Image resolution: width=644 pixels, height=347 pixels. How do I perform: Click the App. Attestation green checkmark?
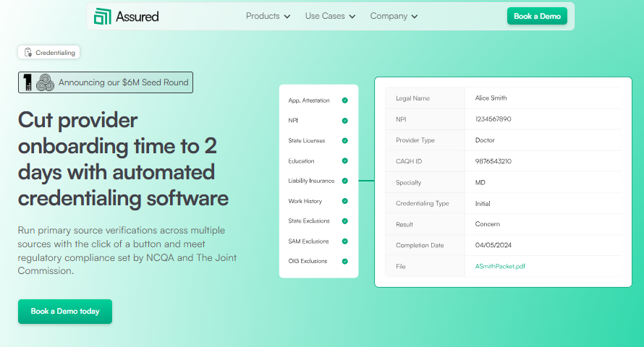[345, 100]
